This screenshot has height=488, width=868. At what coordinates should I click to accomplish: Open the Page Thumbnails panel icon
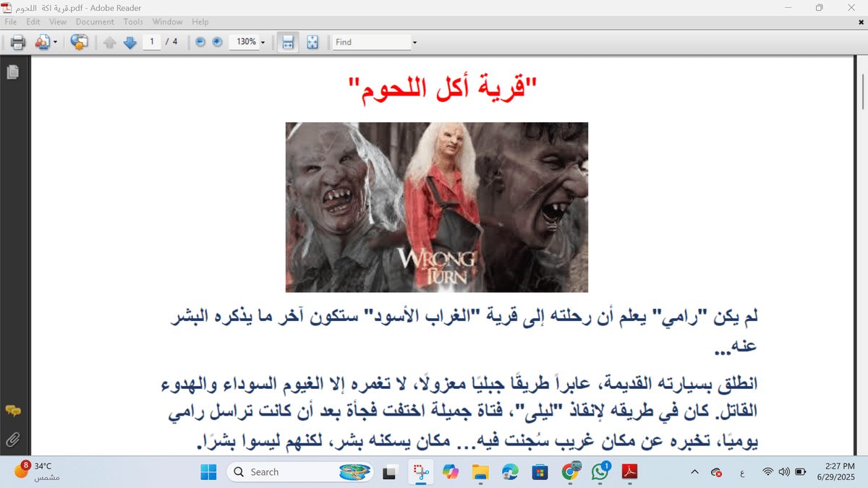pos(12,72)
